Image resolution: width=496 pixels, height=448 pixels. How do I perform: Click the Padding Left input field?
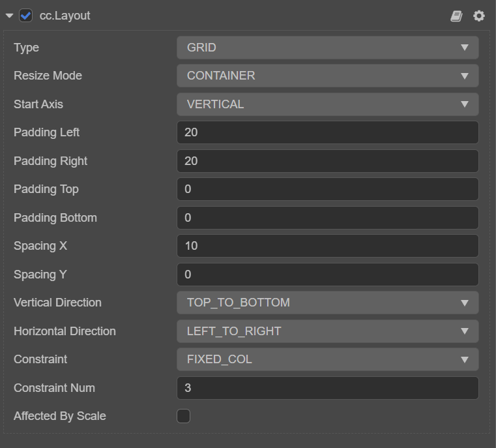pos(327,132)
